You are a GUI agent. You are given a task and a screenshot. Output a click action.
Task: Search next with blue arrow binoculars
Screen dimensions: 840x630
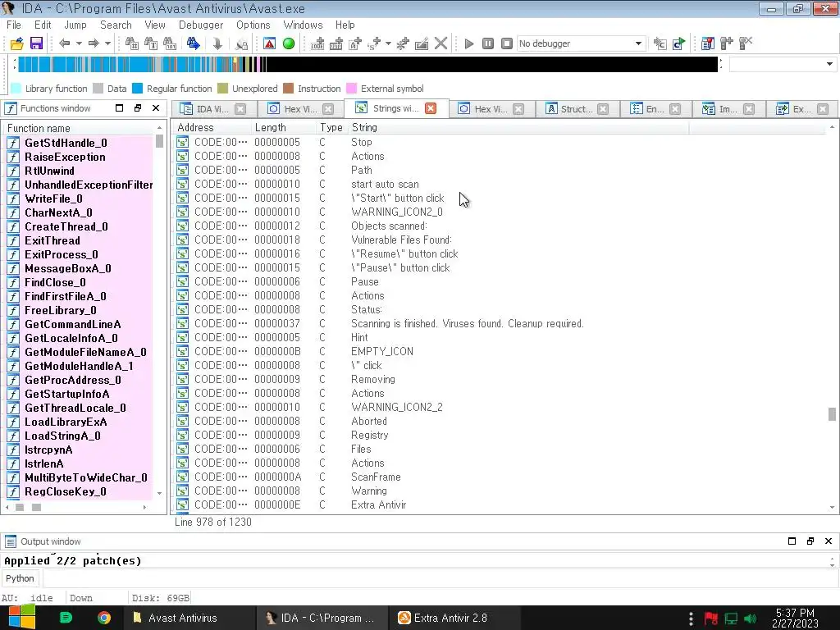pyautogui.click(x=194, y=43)
